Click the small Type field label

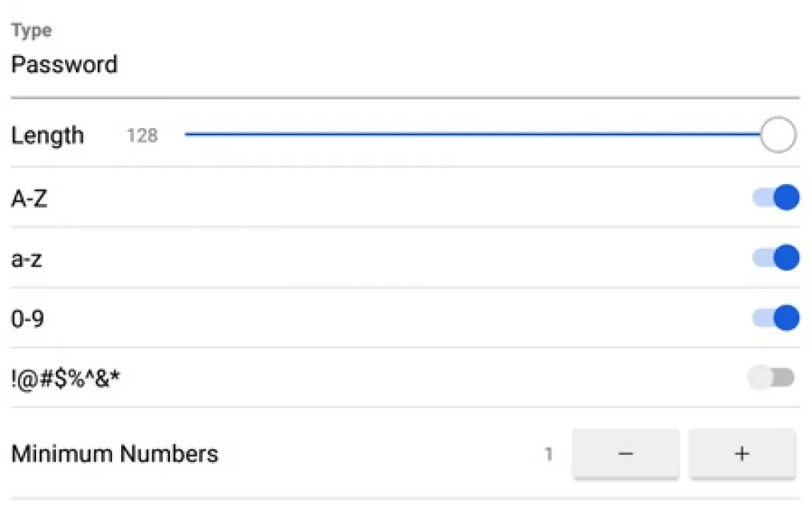coord(31,31)
